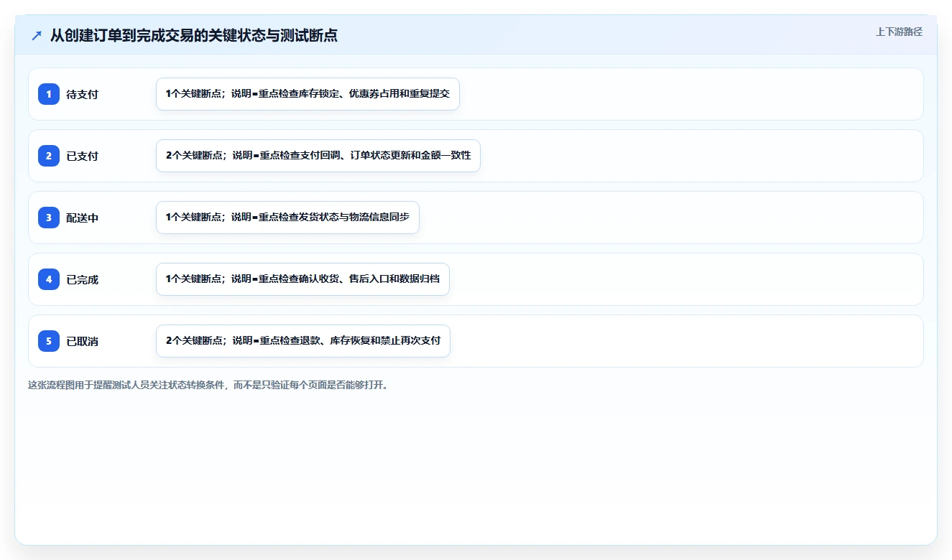Click the footer note 这张流程图用于提醒测试人员

tap(208, 385)
